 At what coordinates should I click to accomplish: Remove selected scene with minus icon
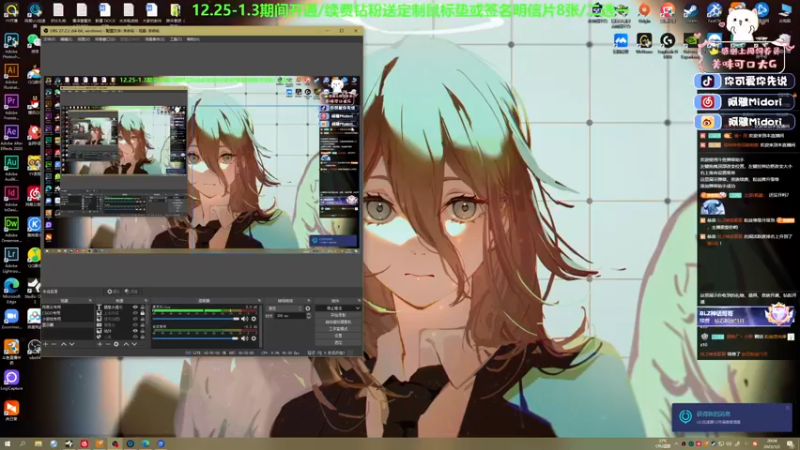[54, 344]
